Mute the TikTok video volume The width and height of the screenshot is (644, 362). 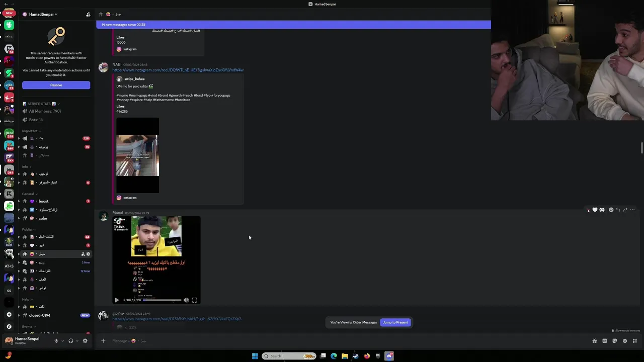[x=186, y=300]
